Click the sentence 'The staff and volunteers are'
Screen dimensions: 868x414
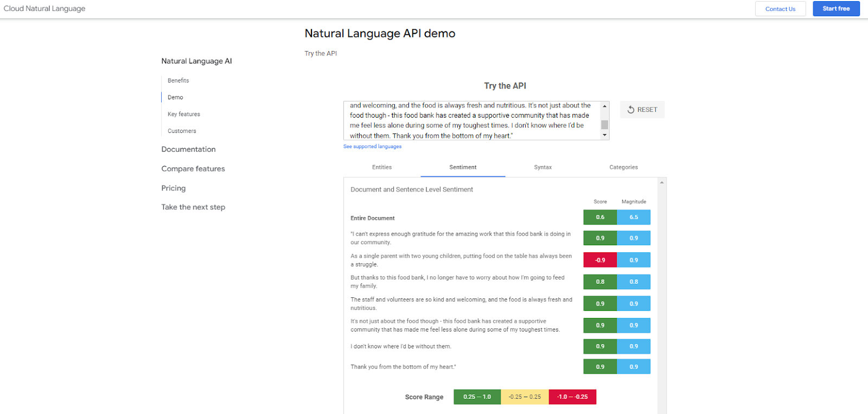click(x=461, y=304)
